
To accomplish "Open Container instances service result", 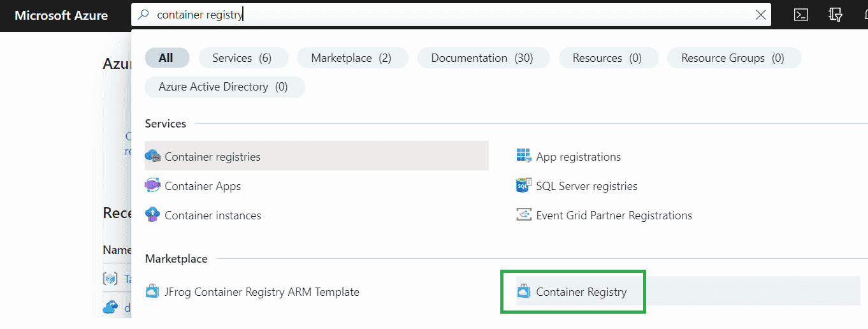I will point(213,216).
